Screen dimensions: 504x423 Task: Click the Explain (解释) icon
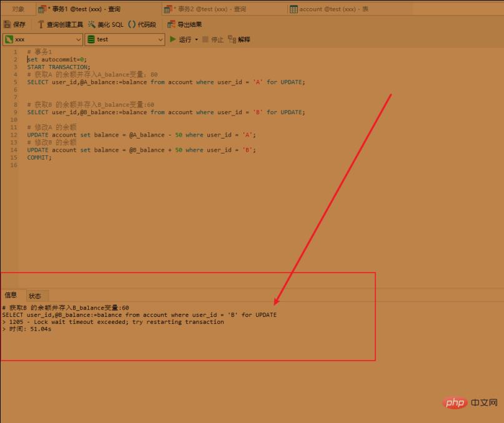point(232,39)
